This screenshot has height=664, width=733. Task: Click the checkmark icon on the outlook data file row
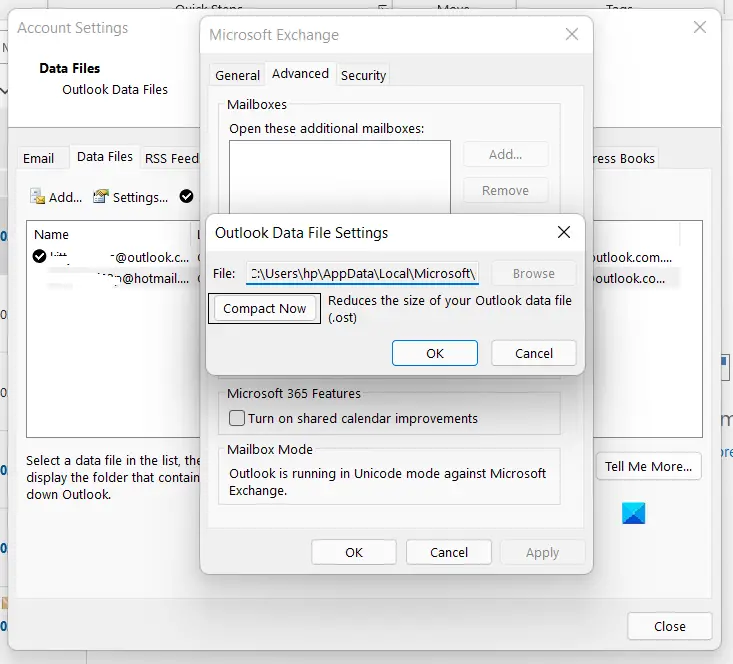[39, 256]
